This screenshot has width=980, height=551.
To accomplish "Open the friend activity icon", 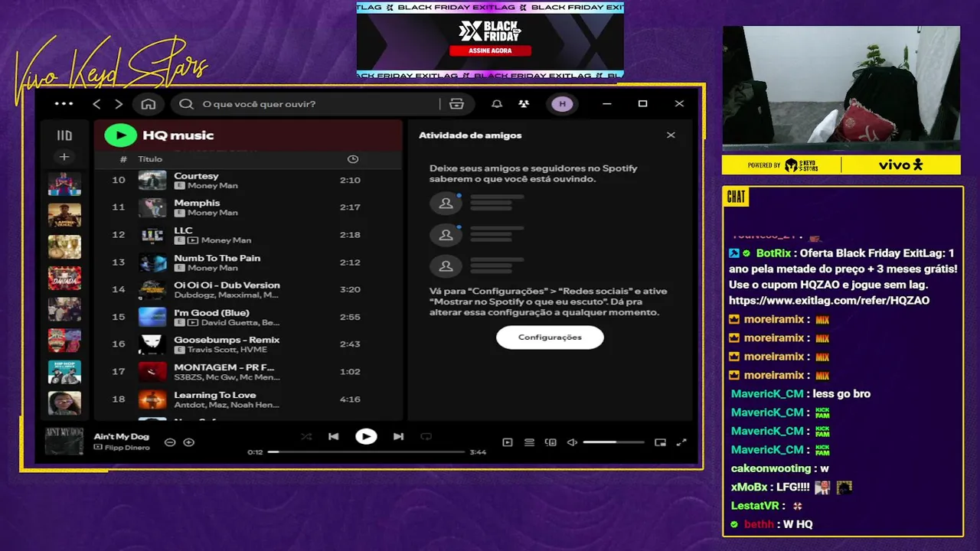I will pos(524,104).
